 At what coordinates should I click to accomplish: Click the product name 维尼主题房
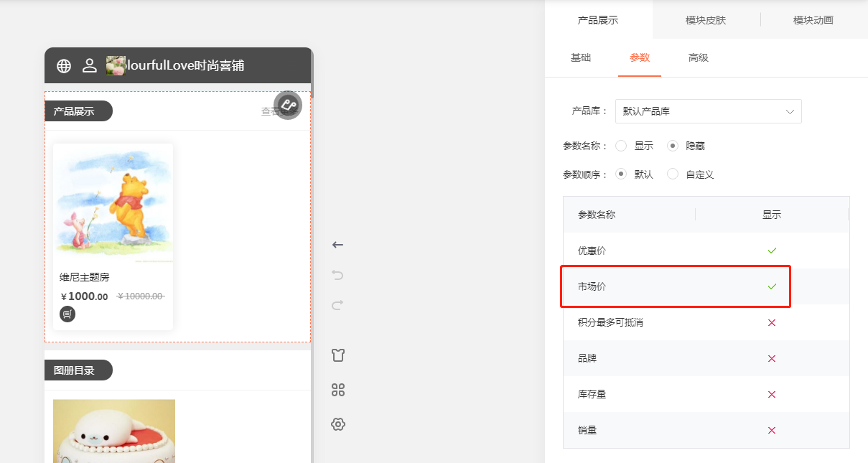(x=85, y=278)
